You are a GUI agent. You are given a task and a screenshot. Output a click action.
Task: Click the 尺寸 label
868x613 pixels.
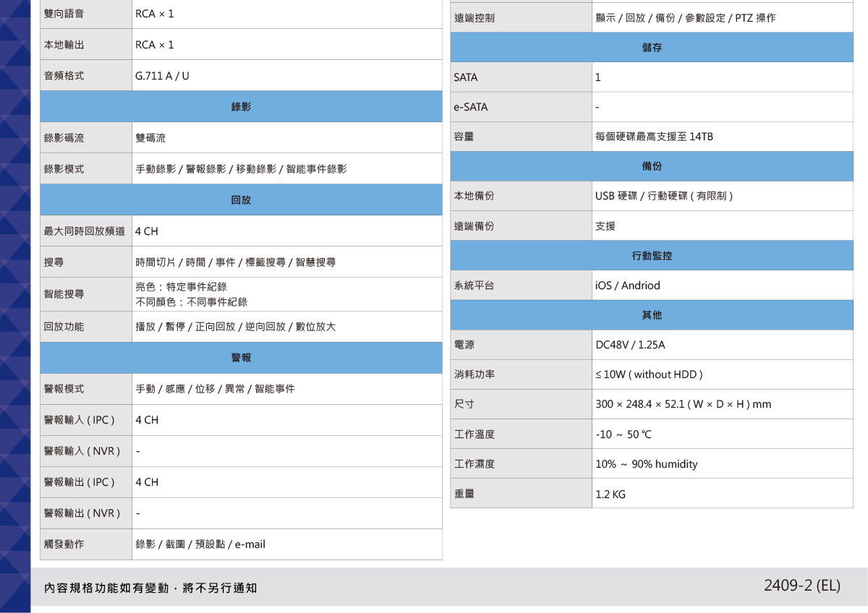pos(464,404)
